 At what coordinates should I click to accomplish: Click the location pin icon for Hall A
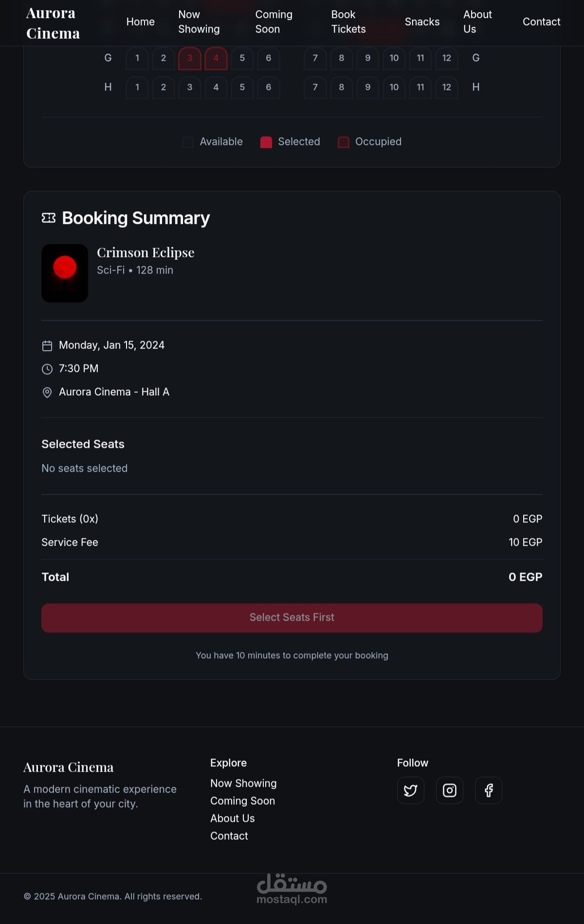[x=47, y=392]
